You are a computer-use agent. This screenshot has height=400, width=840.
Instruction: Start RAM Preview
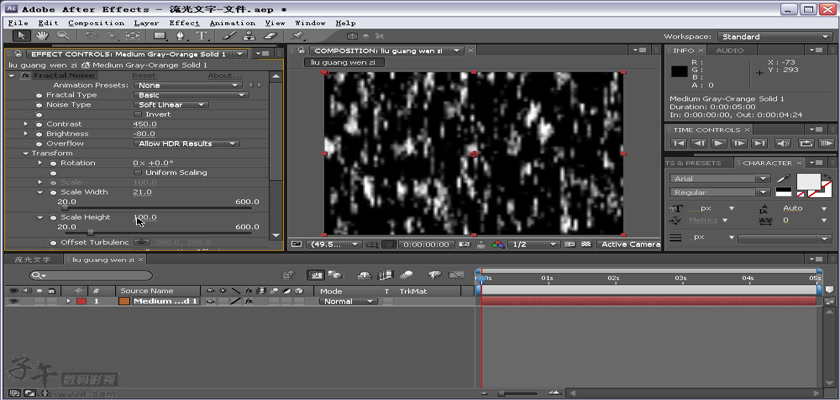coord(826,143)
